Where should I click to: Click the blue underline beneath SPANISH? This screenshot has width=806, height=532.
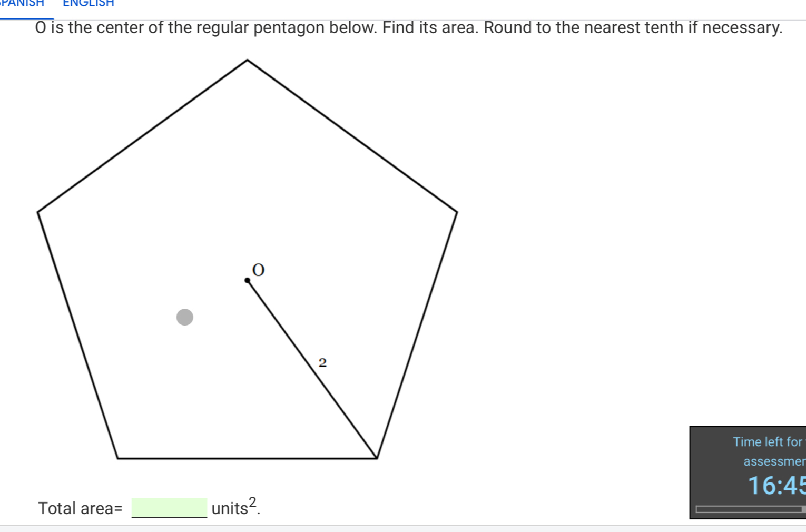[26, 19]
